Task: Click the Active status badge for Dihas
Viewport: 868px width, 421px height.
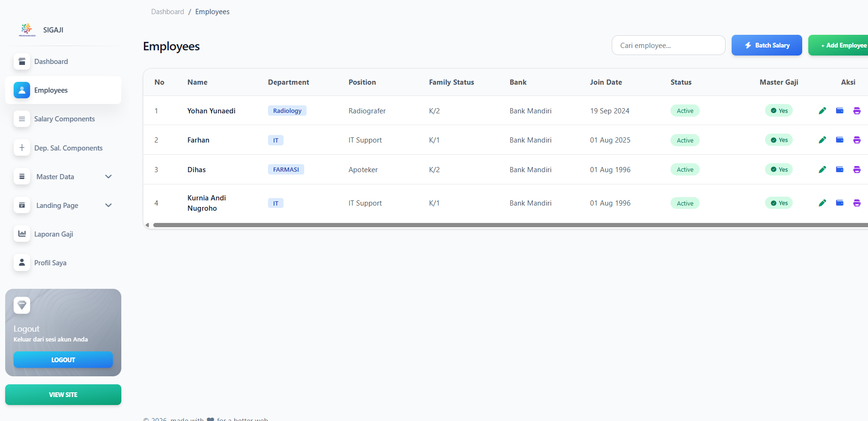Action: pyautogui.click(x=685, y=170)
